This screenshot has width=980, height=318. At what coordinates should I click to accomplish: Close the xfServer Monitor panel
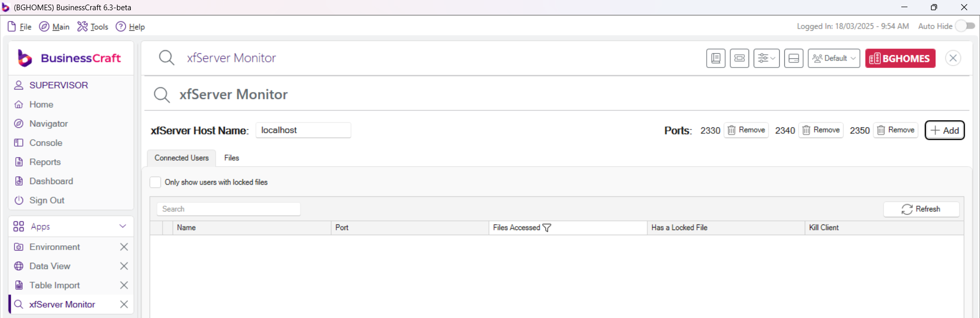pyautogui.click(x=953, y=58)
